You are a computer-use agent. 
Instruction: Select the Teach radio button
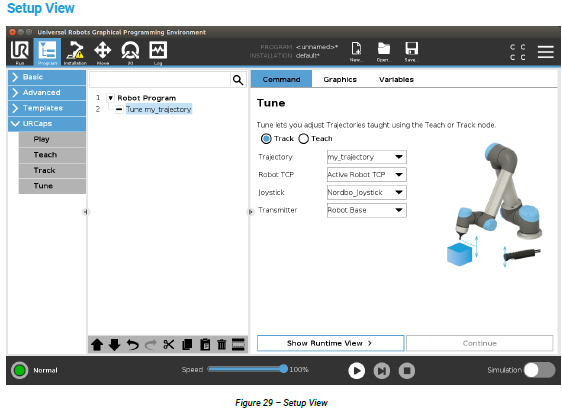click(x=304, y=139)
